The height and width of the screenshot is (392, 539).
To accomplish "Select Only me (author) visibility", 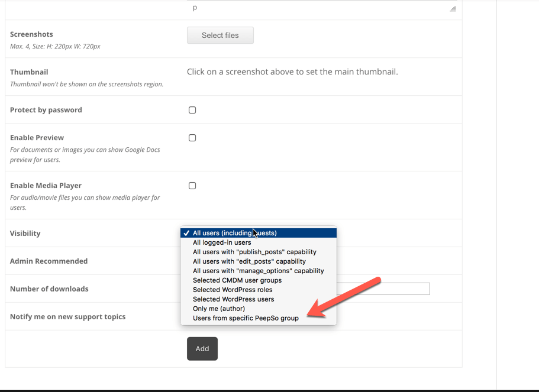I will pyautogui.click(x=219, y=309).
